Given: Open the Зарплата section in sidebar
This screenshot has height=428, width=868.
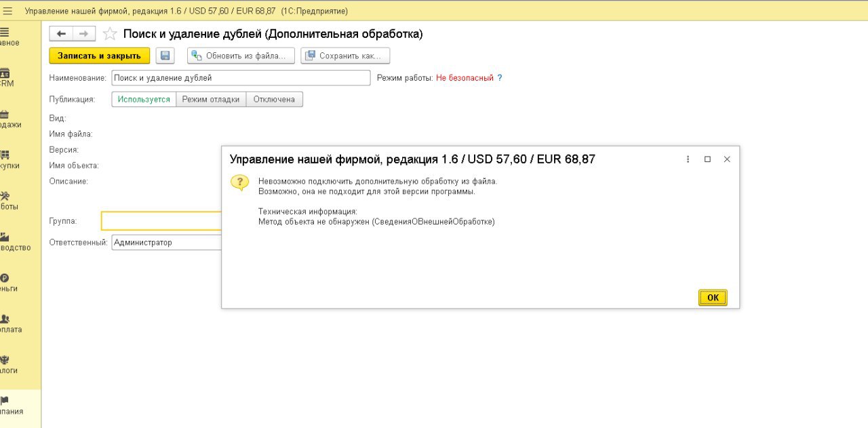Looking at the screenshot, I should coord(11,324).
